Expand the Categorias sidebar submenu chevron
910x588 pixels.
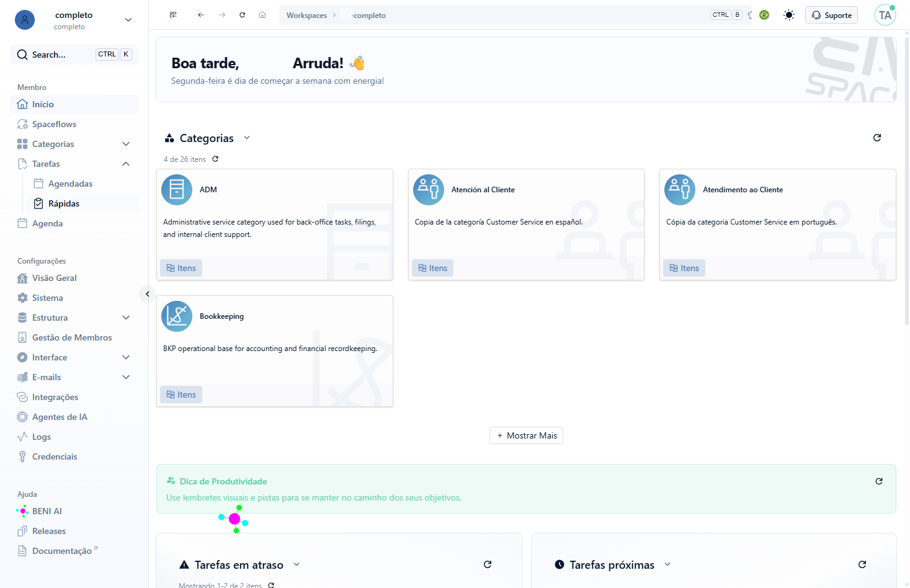(126, 144)
